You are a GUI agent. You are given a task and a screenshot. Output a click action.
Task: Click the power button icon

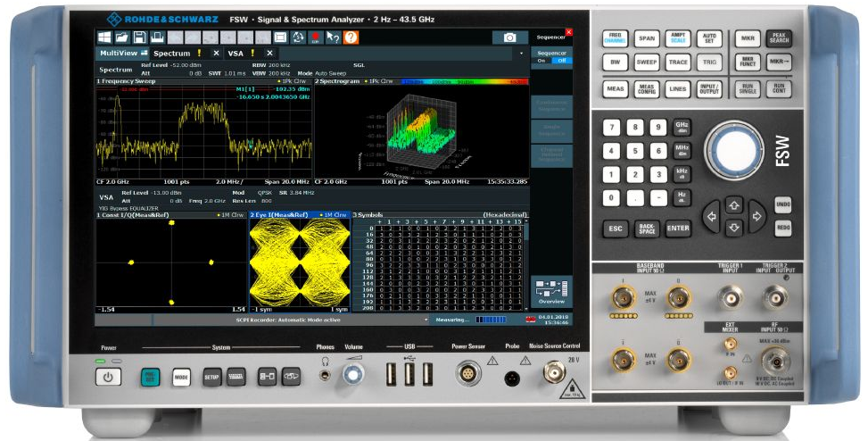point(108,378)
